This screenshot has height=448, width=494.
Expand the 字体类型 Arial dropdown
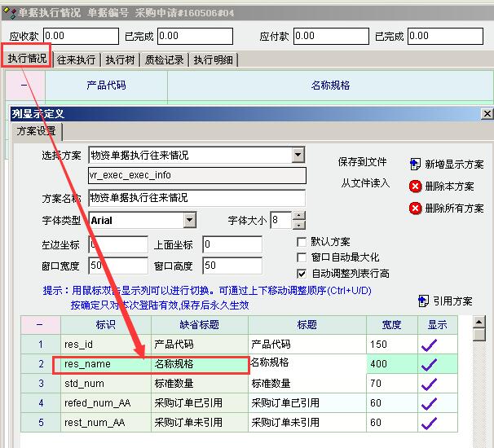[190, 220]
